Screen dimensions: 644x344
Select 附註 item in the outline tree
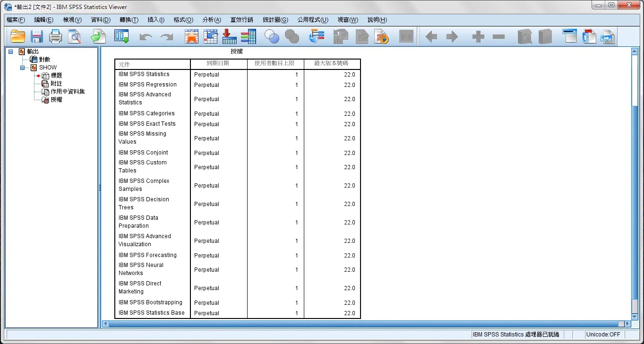(56, 84)
